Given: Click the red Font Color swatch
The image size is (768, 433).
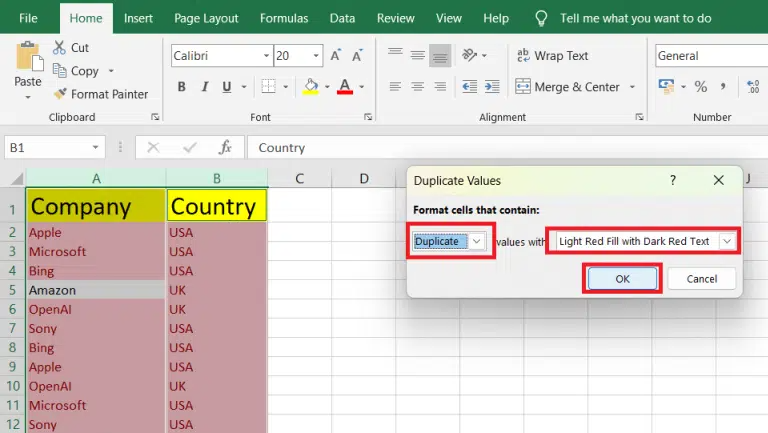Looking at the screenshot, I should 345,87.
